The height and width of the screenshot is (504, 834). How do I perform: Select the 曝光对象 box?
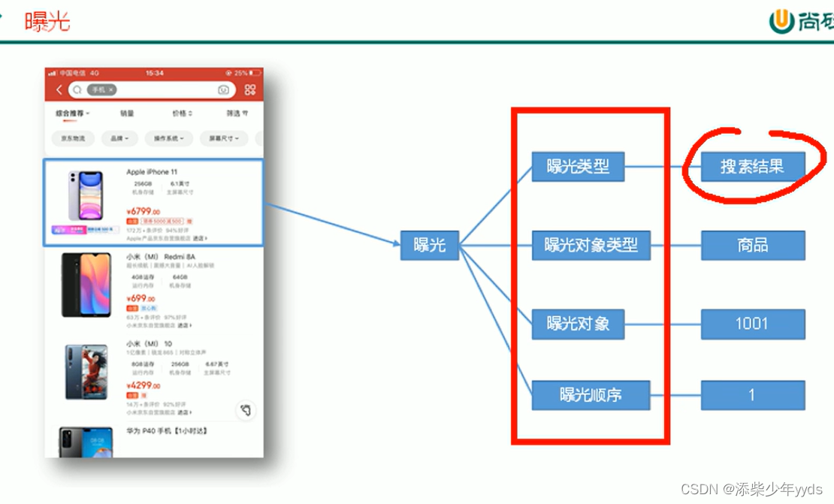click(578, 324)
